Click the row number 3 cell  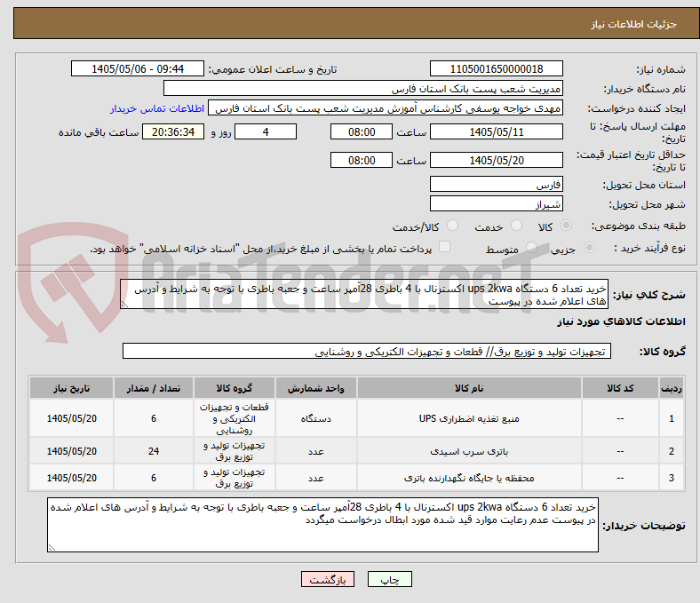671,478
